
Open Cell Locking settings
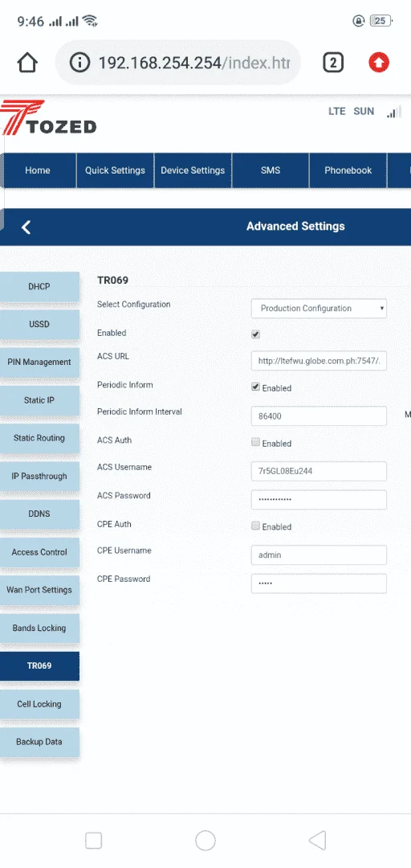(39, 704)
